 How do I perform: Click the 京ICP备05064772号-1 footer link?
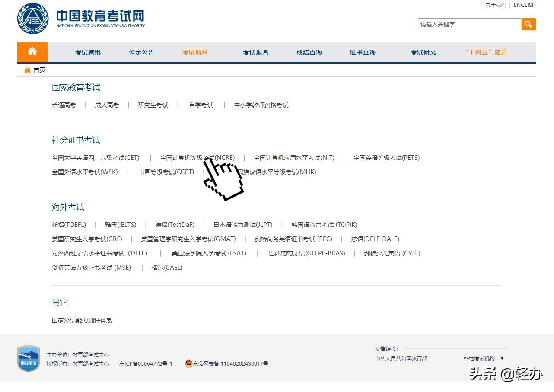coord(146,364)
